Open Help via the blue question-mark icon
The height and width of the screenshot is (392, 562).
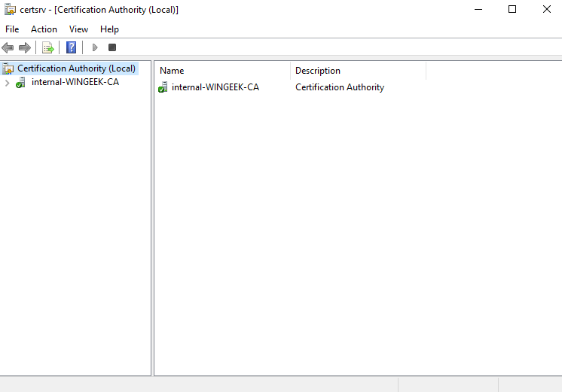tap(71, 47)
